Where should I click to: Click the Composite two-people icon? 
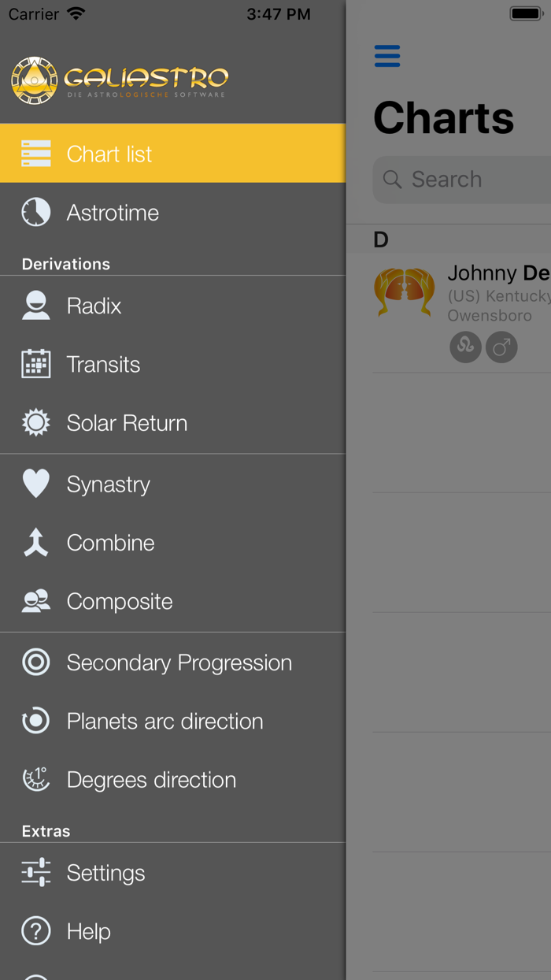36,602
